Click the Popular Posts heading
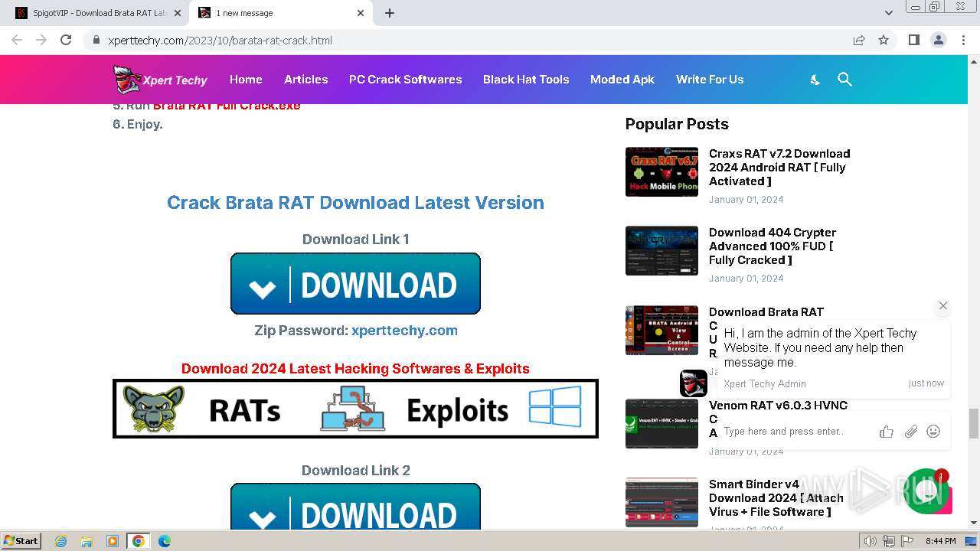The image size is (980, 551). point(677,124)
